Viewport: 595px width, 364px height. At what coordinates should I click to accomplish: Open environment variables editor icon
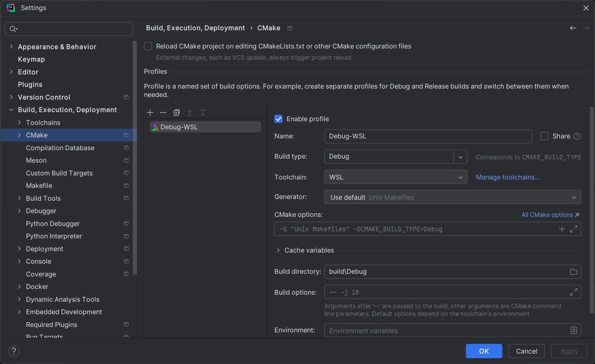point(574,331)
